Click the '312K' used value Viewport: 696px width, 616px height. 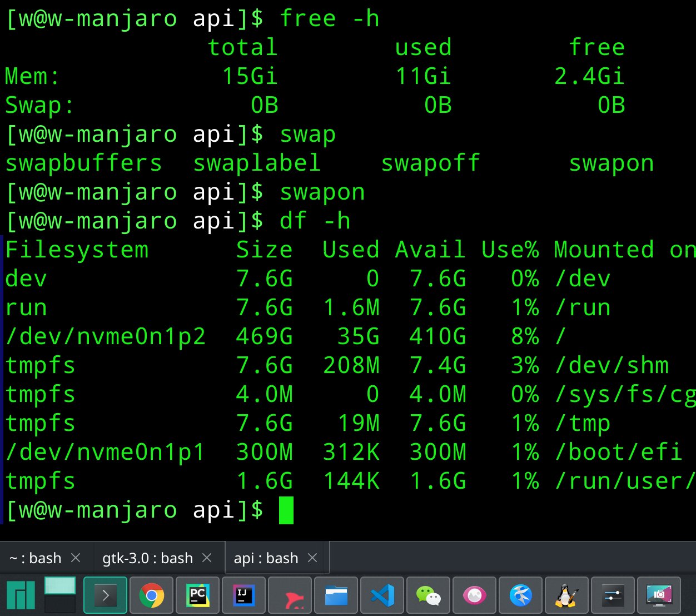351,452
